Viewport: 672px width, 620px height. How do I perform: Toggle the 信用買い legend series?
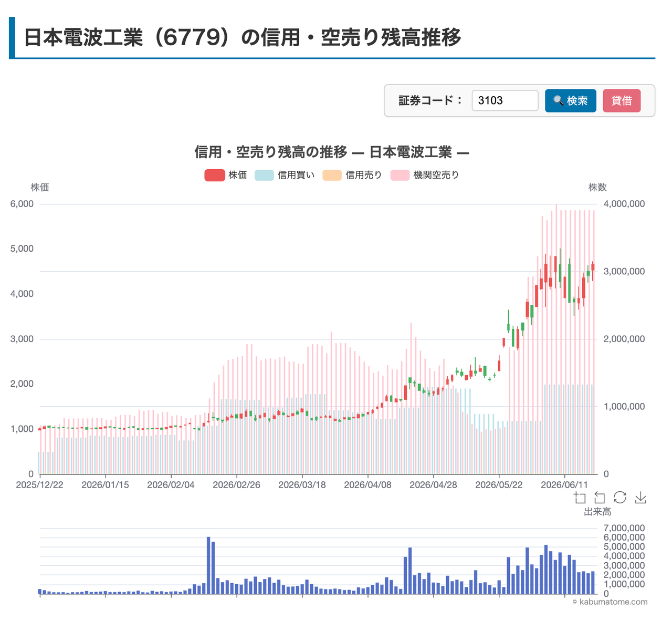click(285, 175)
